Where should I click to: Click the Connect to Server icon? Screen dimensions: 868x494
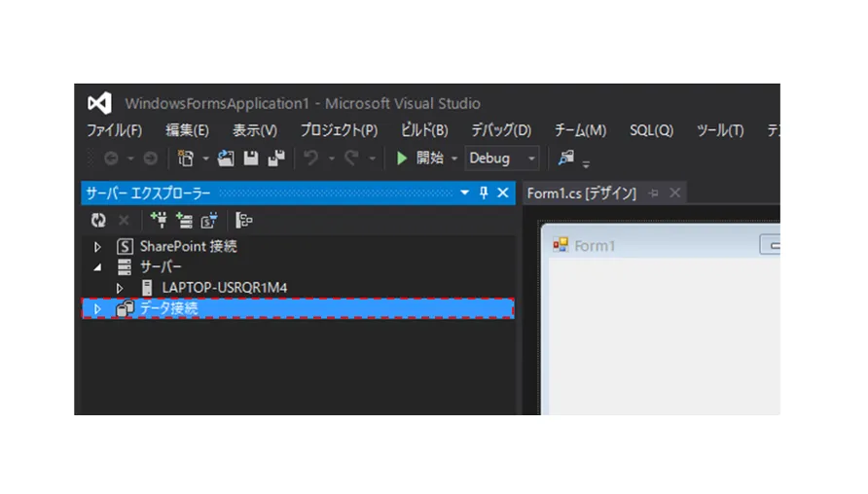coord(184,220)
